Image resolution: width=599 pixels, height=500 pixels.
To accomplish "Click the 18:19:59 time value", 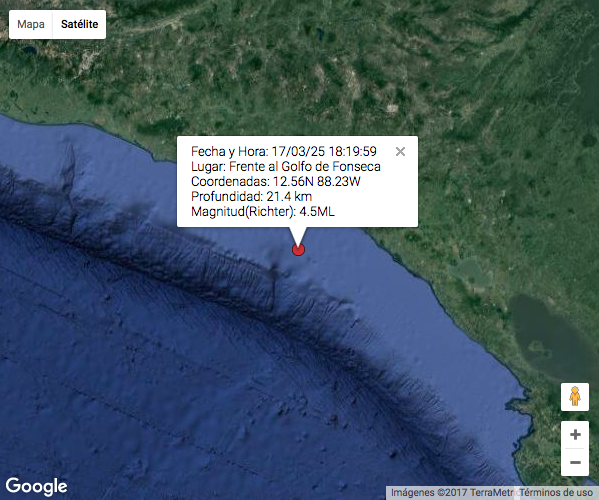I will (353, 152).
